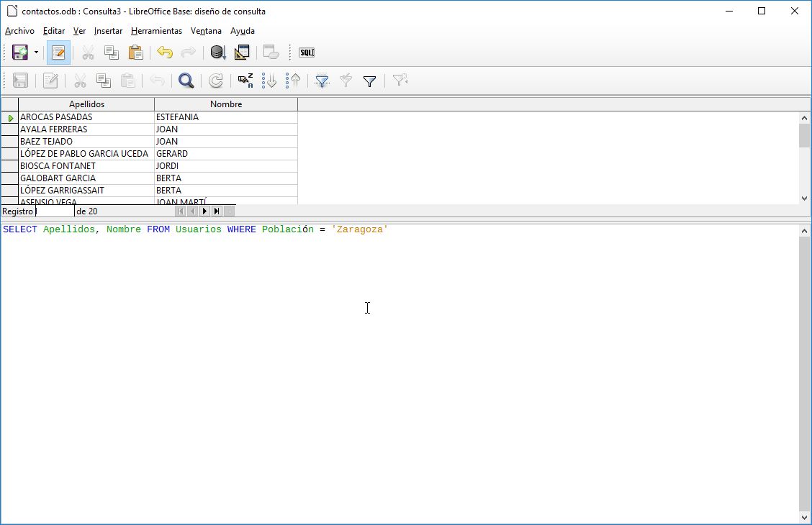Open the Ver menu
This screenshot has height=525, width=812.
[79, 31]
